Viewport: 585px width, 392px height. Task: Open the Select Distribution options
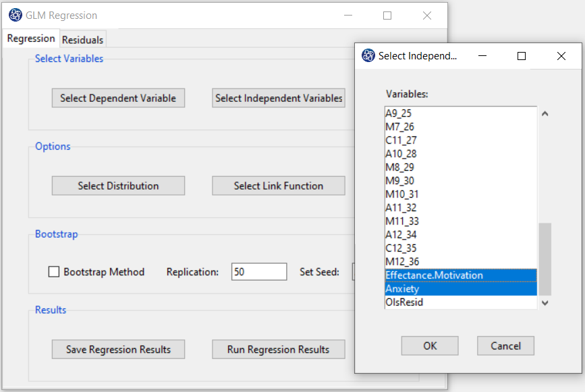pyautogui.click(x=118, y=186)
